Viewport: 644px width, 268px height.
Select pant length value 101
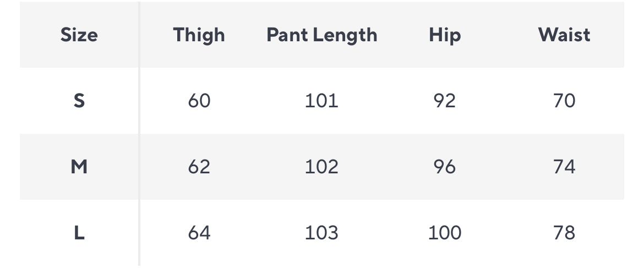pos(321,101)
